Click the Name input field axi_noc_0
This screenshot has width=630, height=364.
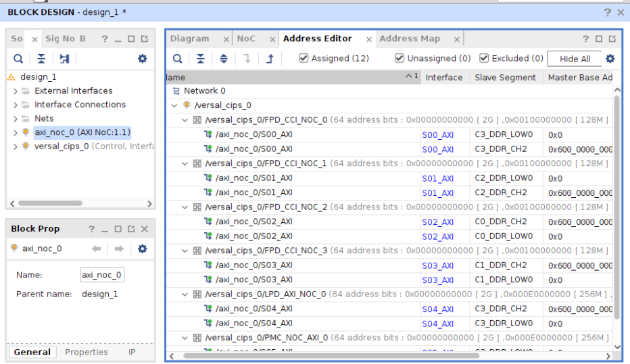tap(102, 275)
